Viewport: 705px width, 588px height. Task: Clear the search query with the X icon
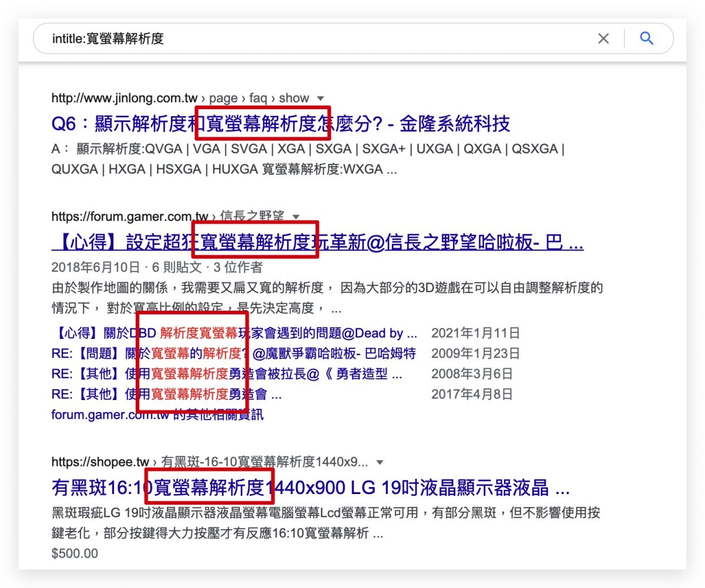click(603, 39)
